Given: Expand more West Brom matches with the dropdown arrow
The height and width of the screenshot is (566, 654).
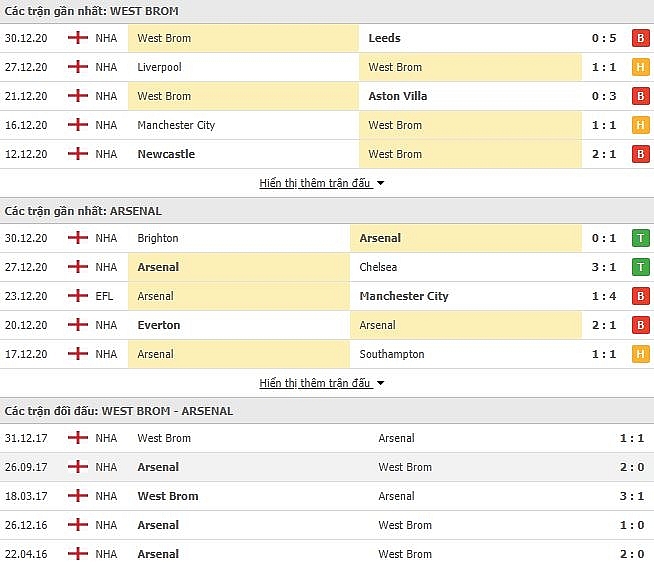Looking at the screenshot, I should click(380, 183).
